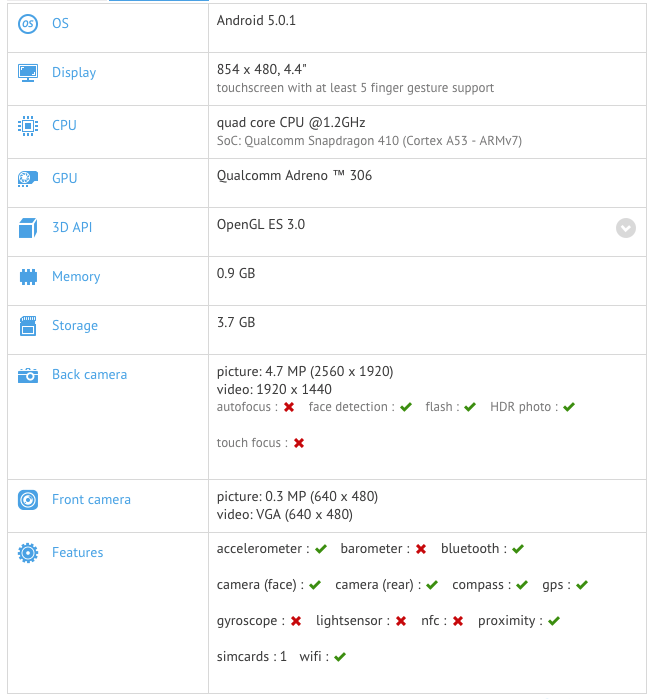The width and height of the screenshot is (655, 699).
Task: Click the Android 5.0.1 value
Action: (256, 20)
